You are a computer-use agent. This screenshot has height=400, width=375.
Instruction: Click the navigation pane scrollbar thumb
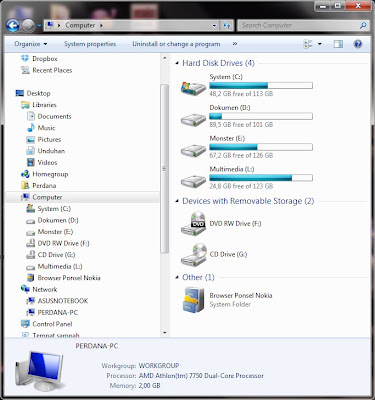(164, 169)
